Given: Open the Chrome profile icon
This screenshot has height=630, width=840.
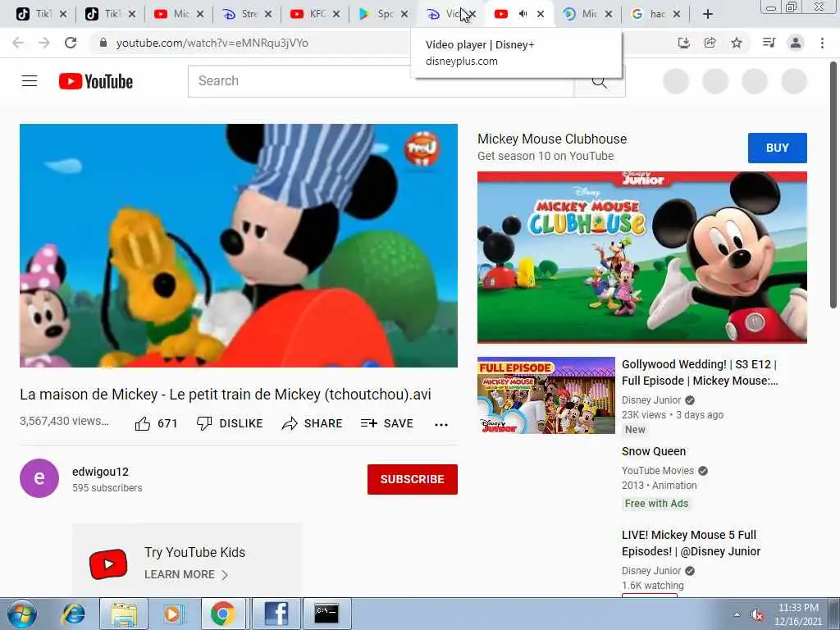Looking at the screenshot, I should [x=796, y=43].
